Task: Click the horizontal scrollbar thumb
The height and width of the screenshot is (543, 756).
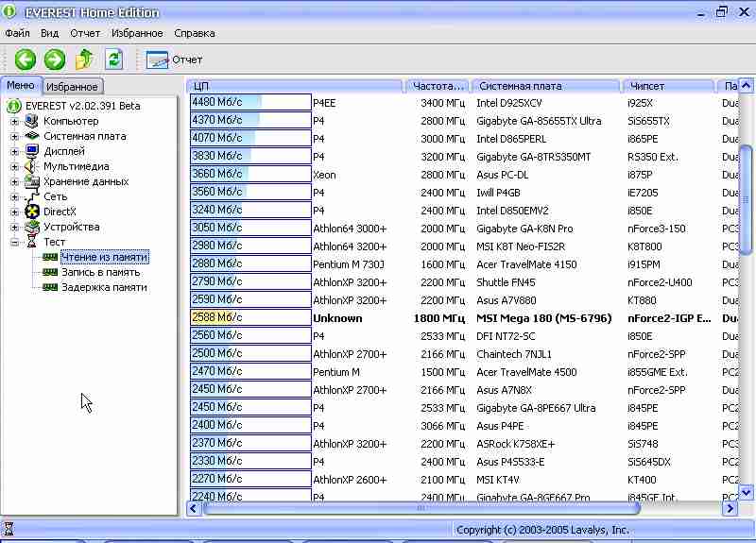Action: 421,508
